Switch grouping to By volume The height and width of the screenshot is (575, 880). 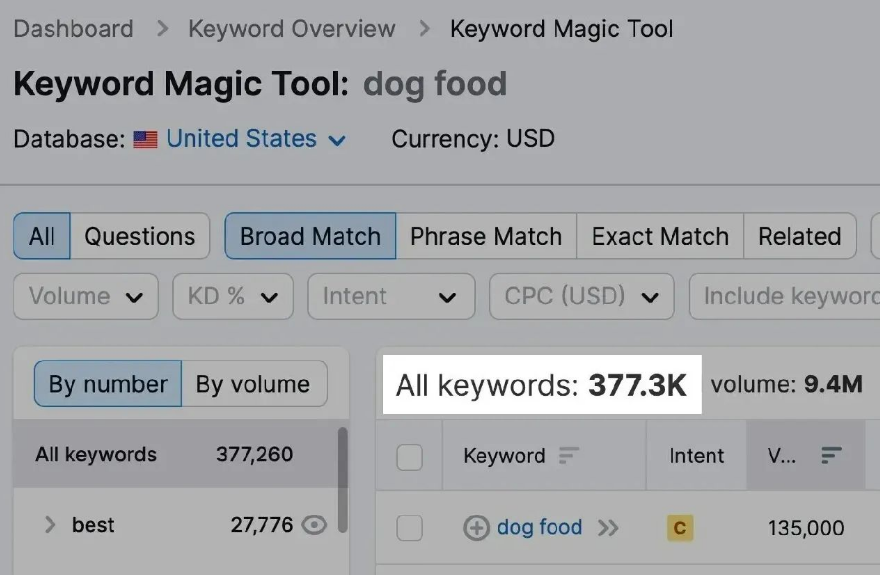[x=254, y=384]
